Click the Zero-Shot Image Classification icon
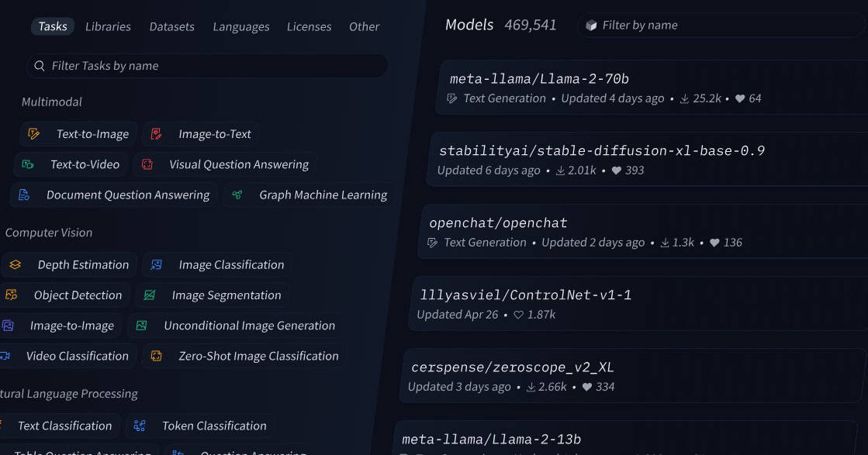The width and height of the screenshot is (868, 455). click(156, 356)
